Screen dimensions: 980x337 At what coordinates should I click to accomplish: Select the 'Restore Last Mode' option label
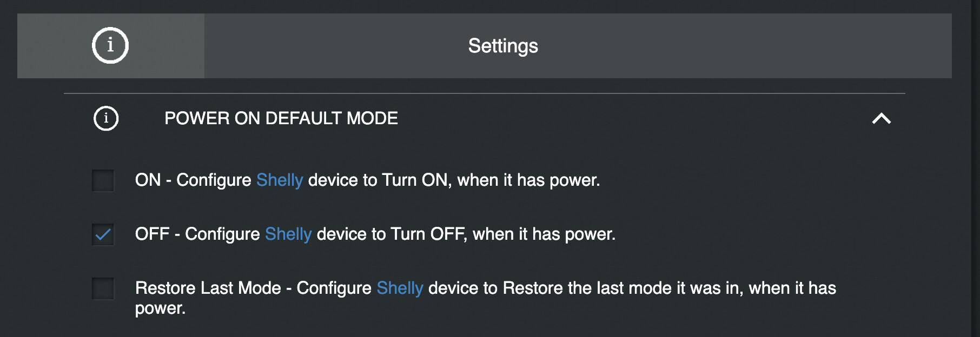pyautogui.click(x=208, y=288)
